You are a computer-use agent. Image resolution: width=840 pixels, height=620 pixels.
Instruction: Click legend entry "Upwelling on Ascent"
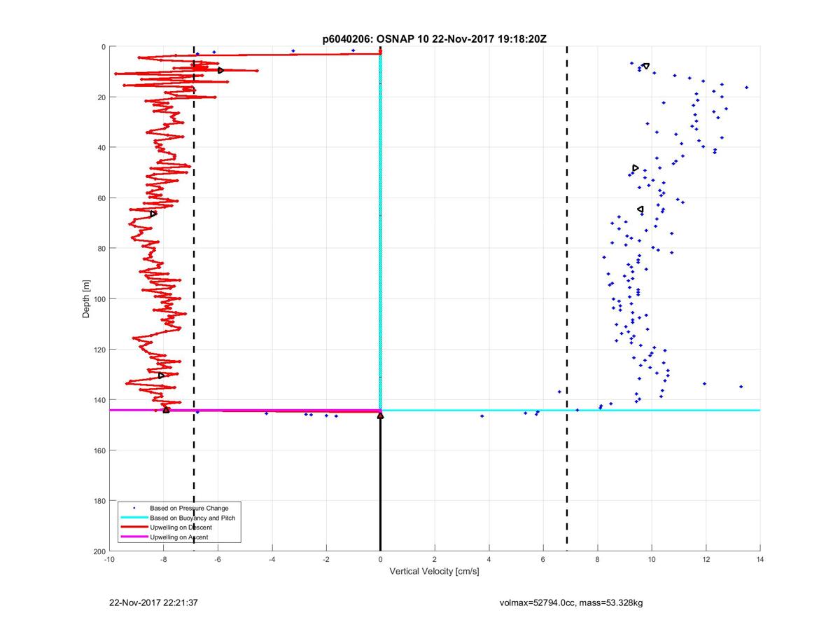tap(178, 537)
